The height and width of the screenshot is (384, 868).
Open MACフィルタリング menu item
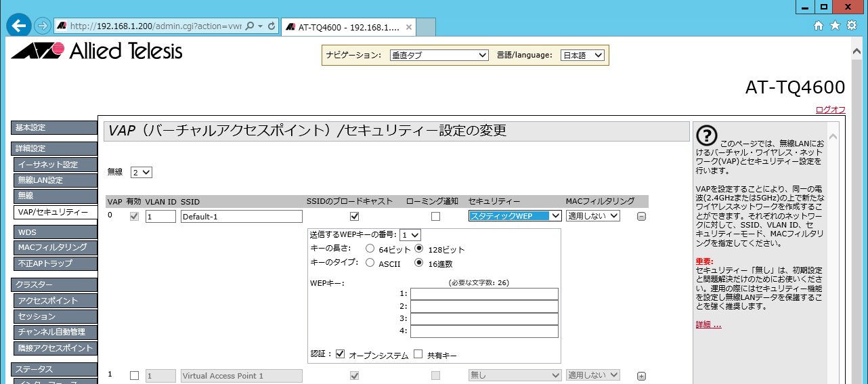click(56, 248)
